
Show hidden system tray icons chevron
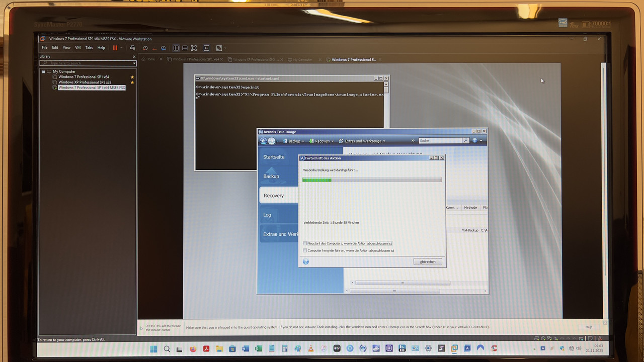pyautogui.click(x=534, y=348)
